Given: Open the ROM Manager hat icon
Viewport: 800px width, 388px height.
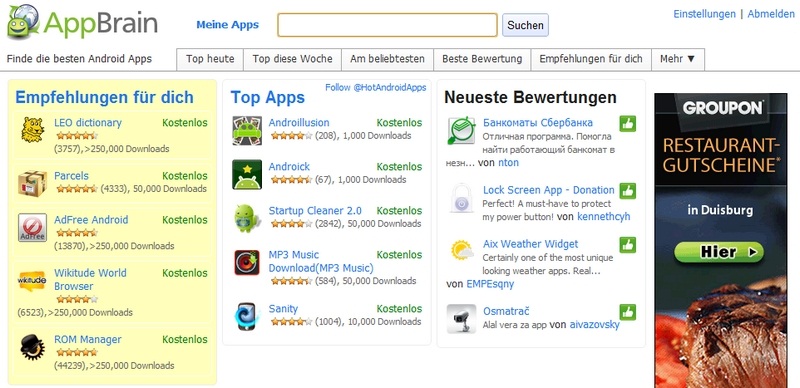Looking at the screenshot, I should (x=33, y=347).
